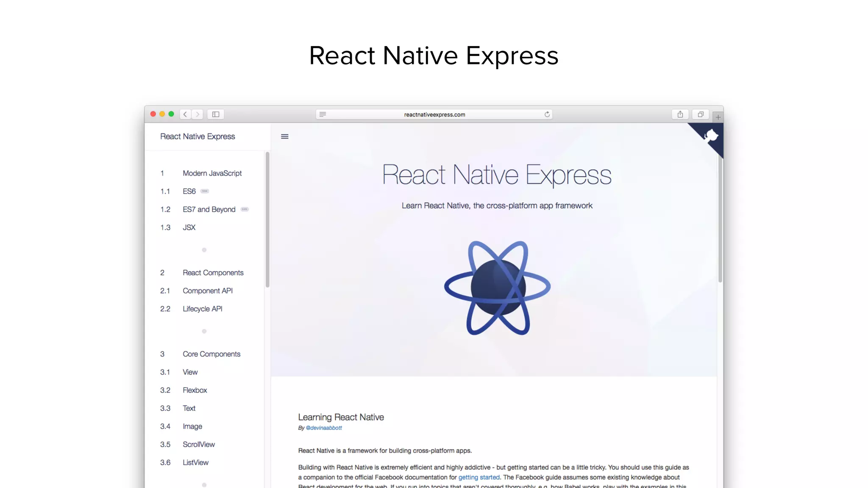Click the React atom logo

[497, 288]
